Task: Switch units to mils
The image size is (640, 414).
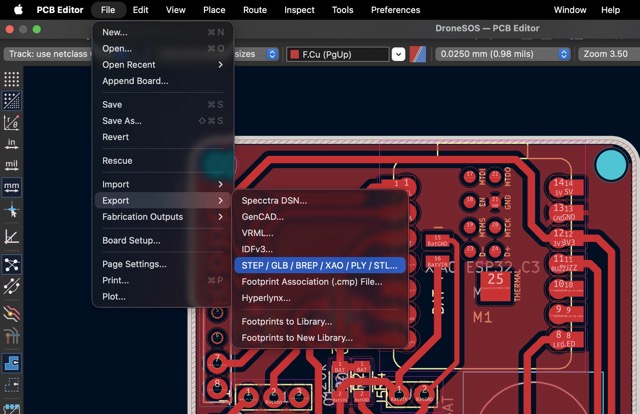Action: 11,165
